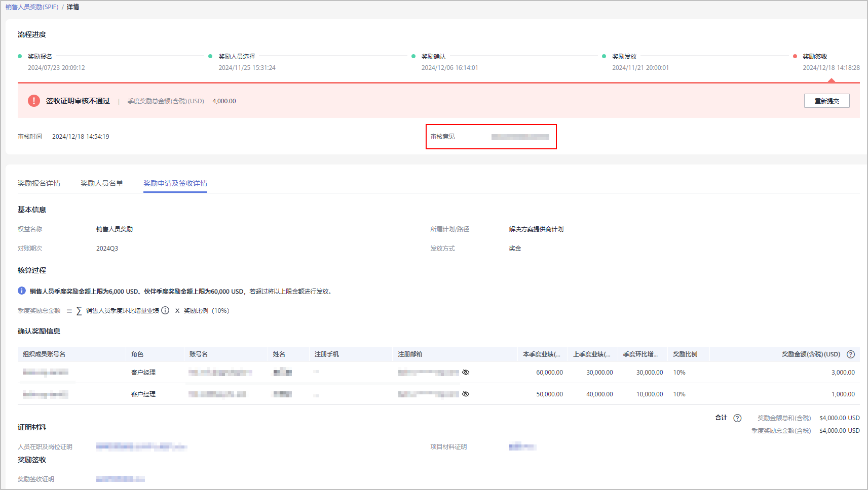Open 项目材料证明 attachment link
This screenshot has height=490, width=868.
click(x=522, y=446)
